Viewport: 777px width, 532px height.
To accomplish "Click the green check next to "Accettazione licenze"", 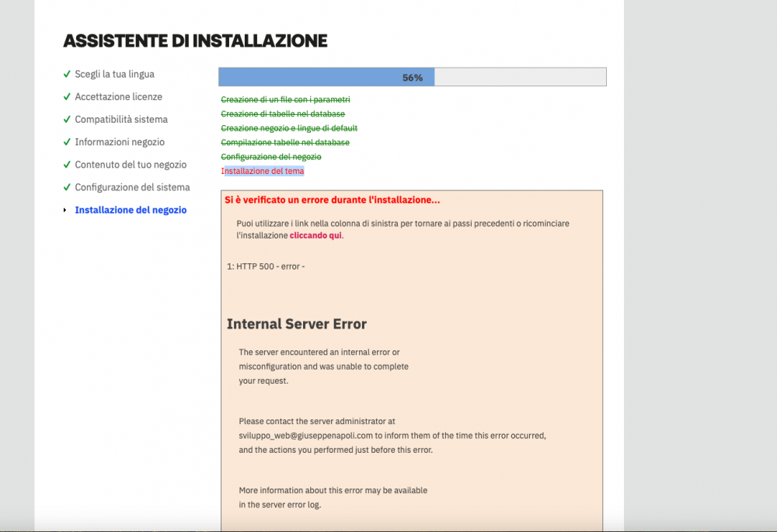I will (x=66, y=96).
